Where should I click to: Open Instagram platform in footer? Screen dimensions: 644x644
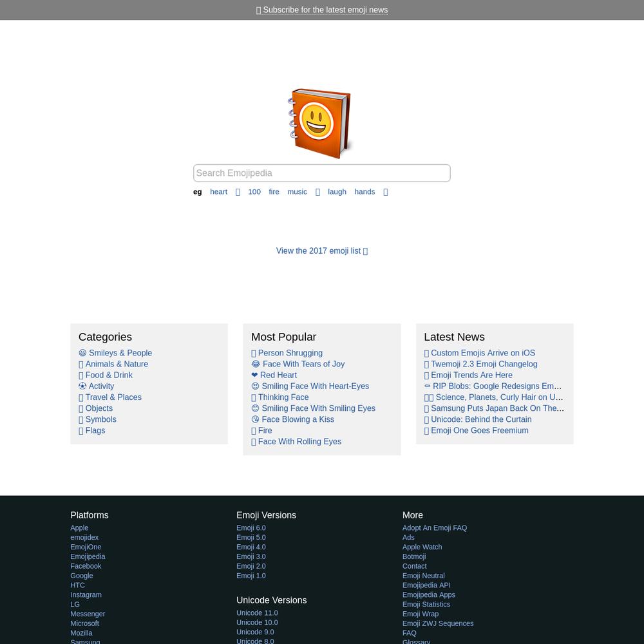(86, 594)
